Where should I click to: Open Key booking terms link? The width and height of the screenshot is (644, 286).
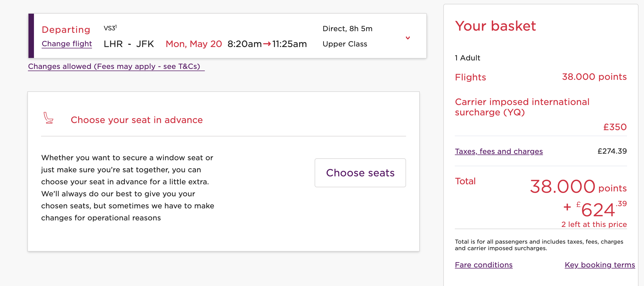coord(600,265)
